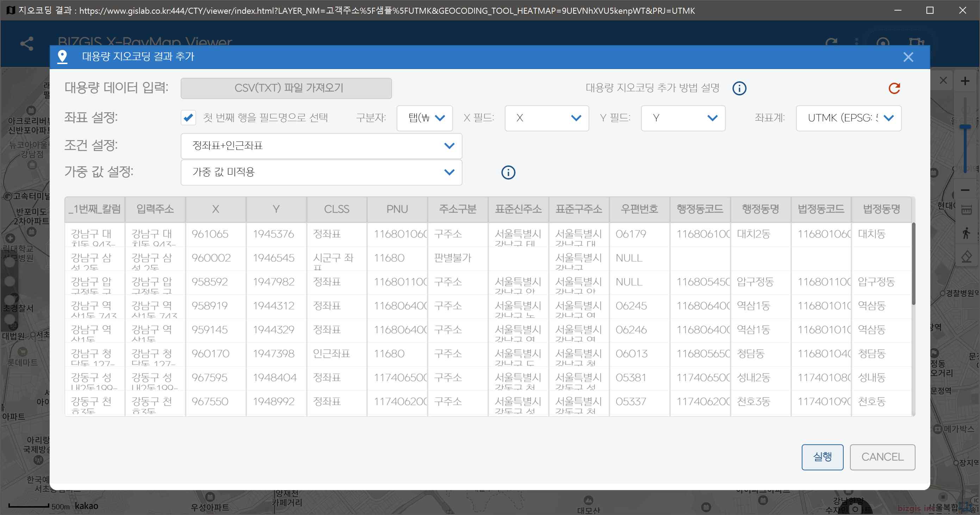
Task: Click the target location icon in header
Action: pyautogui.click(x=883, y=43)
